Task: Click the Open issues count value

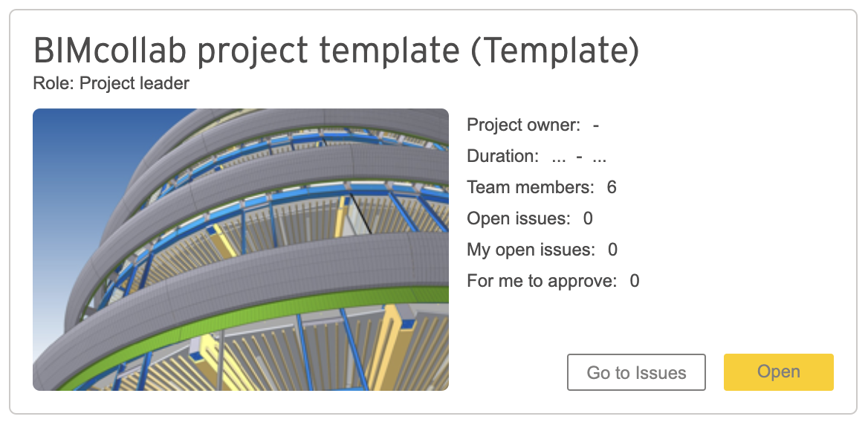Action: 588,218
